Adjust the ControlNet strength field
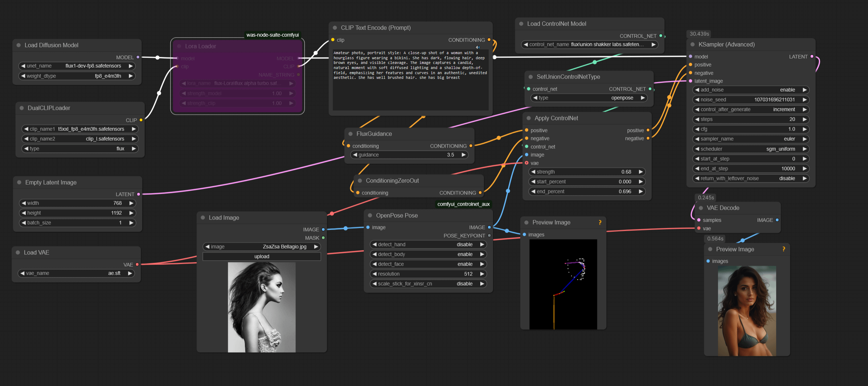The height and width of the screenshot is (386, 868). click(x=587, y=172)
